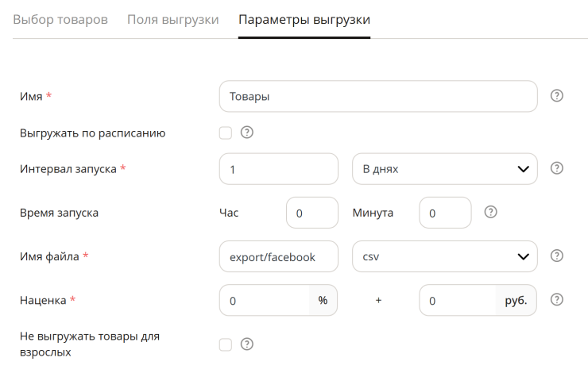Focus the Интервал запуска number field
The height and width of the screenshot is (373, 588).
coord(279,169)
